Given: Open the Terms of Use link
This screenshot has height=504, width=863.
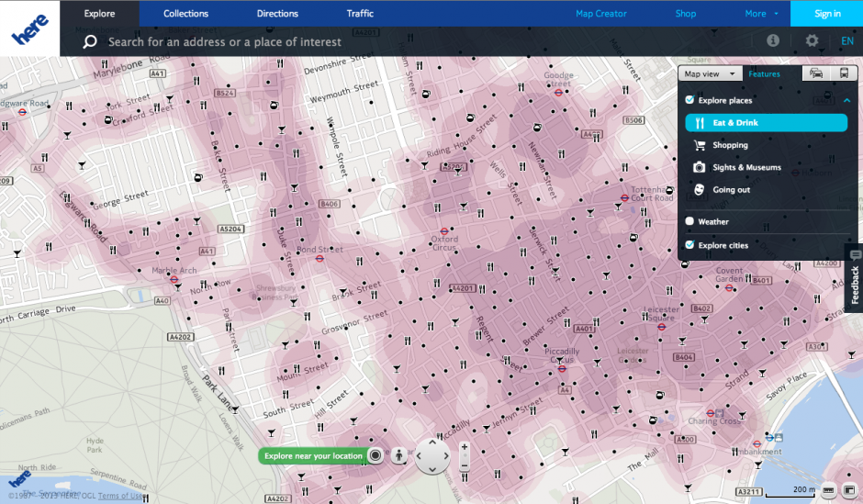Looking at the screenshot, I should pyautogui.click(x=119, y=496).
